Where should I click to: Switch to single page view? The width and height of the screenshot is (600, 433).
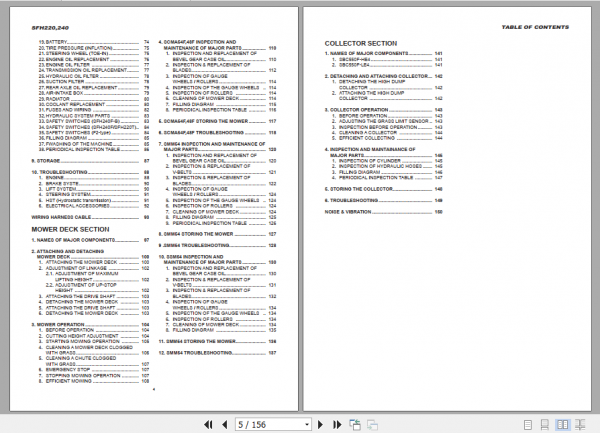tap(528, 425)
